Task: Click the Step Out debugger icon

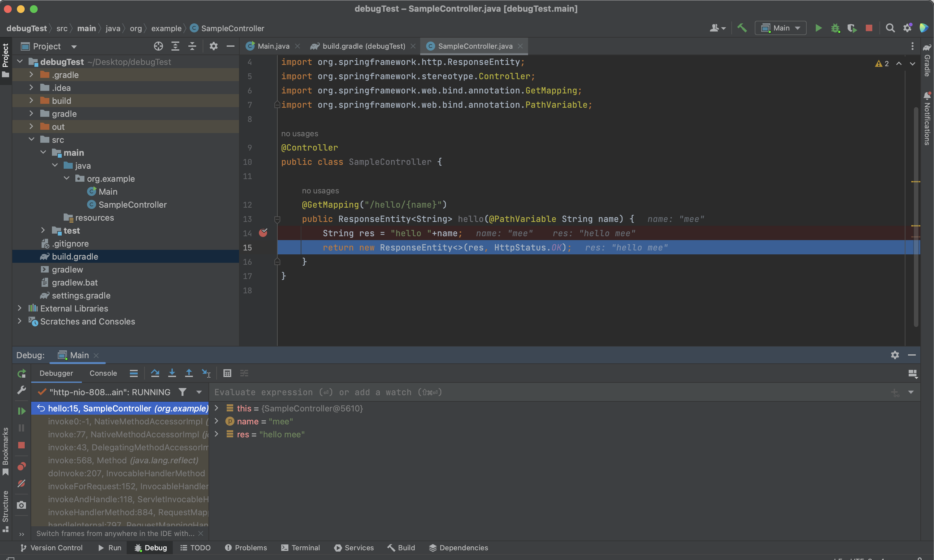Action: point(189,373)
